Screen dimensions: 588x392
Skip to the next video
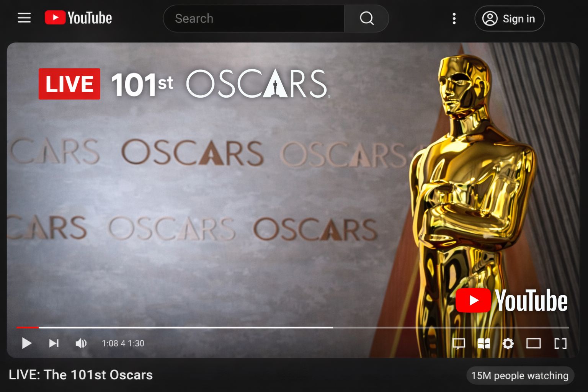[54, 343]
